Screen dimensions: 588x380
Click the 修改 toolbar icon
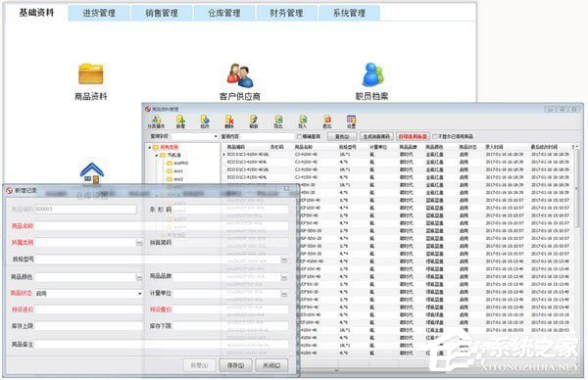tap(205, 121)
